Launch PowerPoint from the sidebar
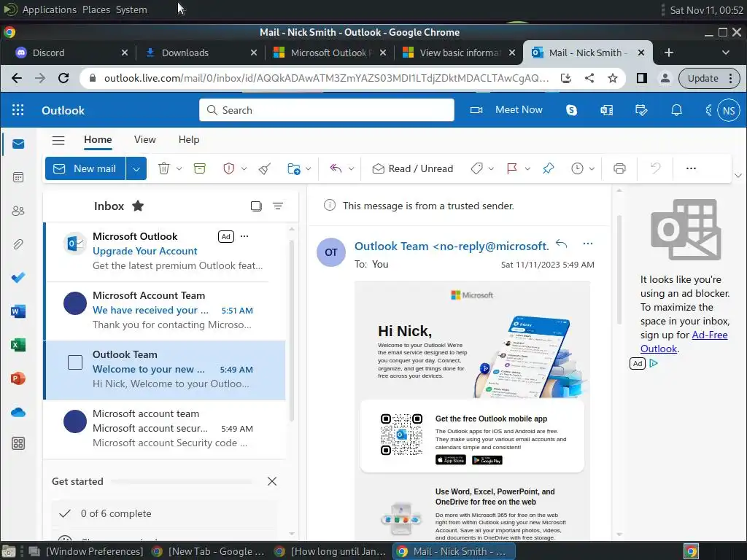The height and width of the screenshot is (560, 747). pos(18,378)
